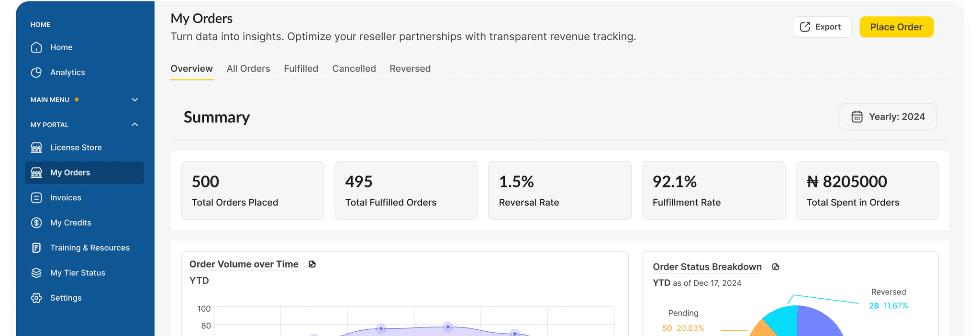Click the License Store shop icon
The image size is (980, 336).
36,147
